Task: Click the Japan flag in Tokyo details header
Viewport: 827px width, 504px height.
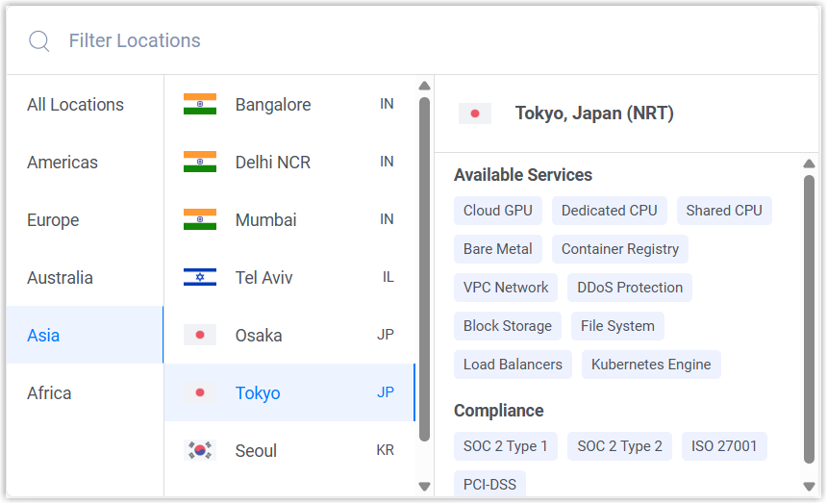Action: (x=475, y=113)
